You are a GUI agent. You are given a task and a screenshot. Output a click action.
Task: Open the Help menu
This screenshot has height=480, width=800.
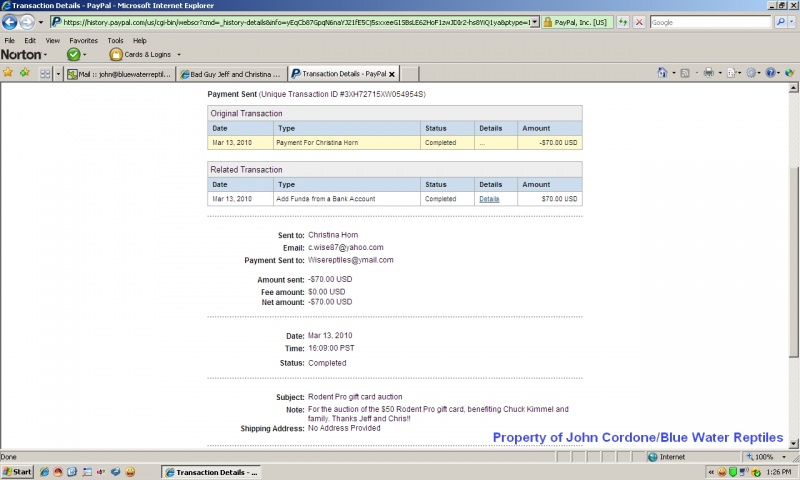(x=140, y=40)
